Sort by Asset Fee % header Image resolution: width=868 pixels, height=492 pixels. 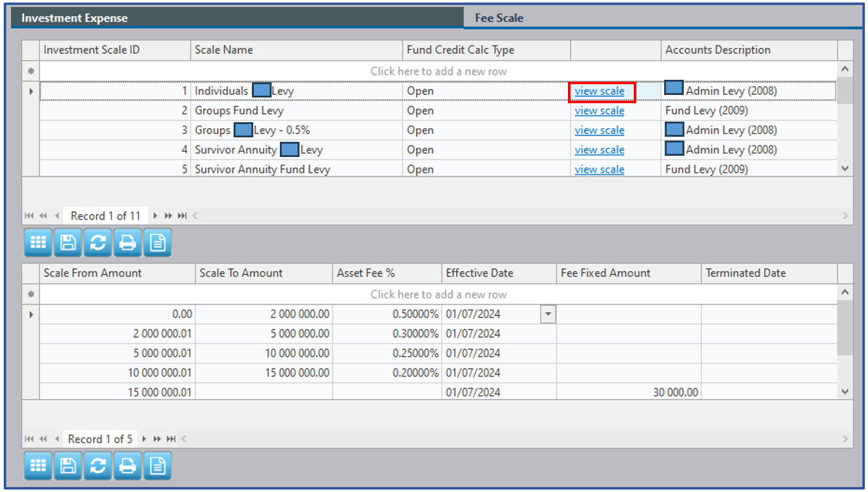(x=387, y=273)
